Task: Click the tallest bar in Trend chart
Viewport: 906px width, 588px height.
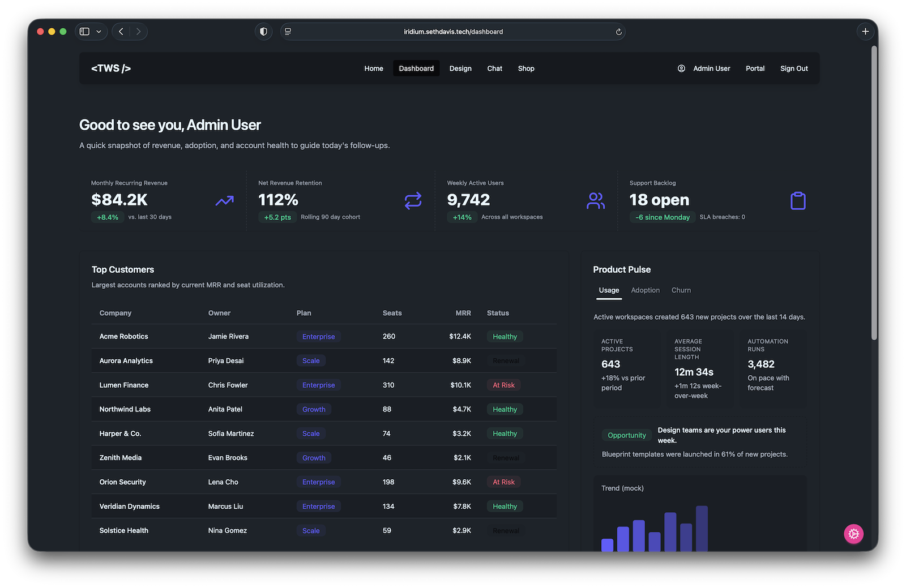Action: [702, 529]
